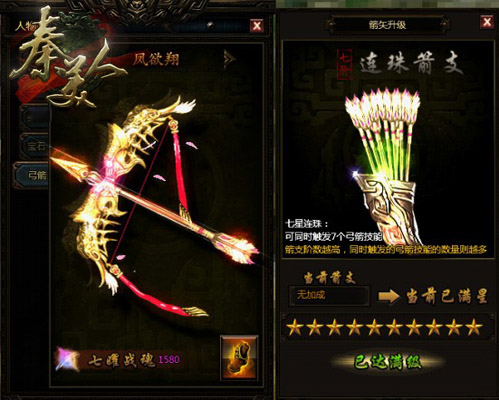
Task: Switch to the 弓箭 tab
Action: point(32,175)
